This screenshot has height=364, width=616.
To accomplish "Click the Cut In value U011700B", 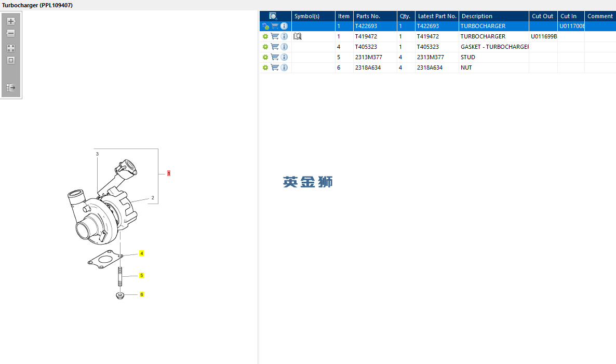I will 572,26.
